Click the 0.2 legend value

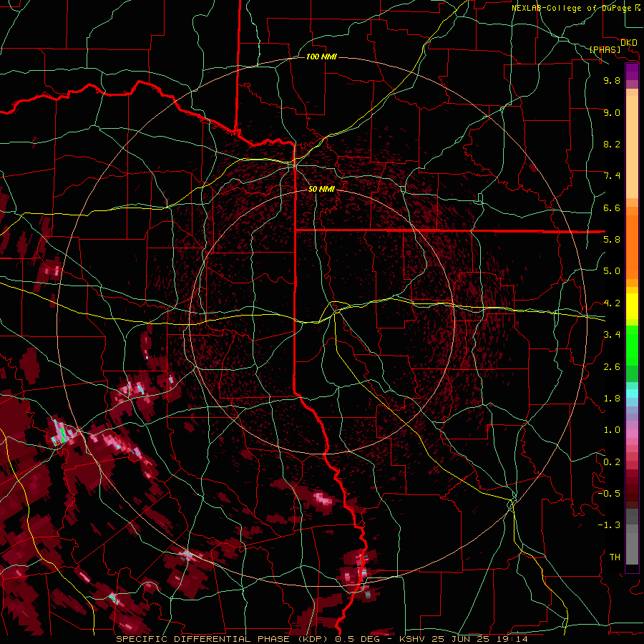pyautogui.click(x=612, y=462)
